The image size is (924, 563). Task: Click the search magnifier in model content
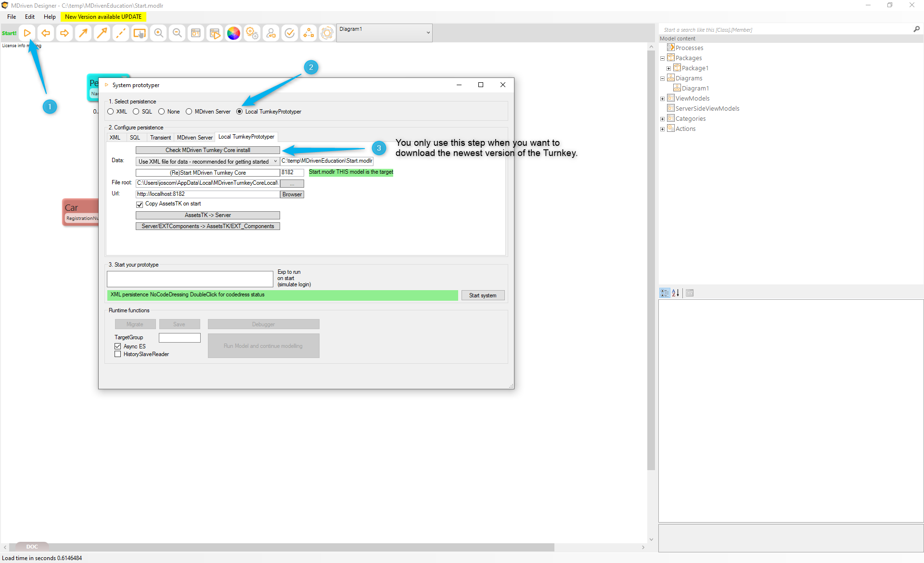coord(916,29)
